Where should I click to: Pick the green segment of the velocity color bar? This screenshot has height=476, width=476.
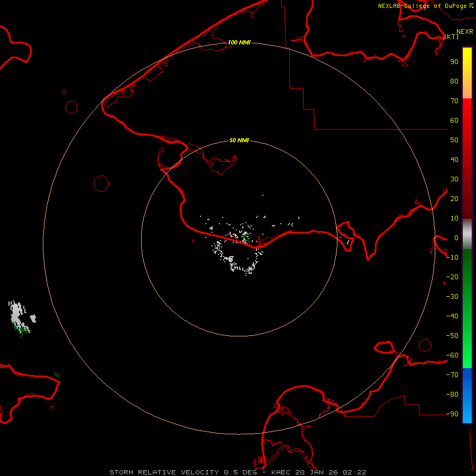[x=467, y=309]
